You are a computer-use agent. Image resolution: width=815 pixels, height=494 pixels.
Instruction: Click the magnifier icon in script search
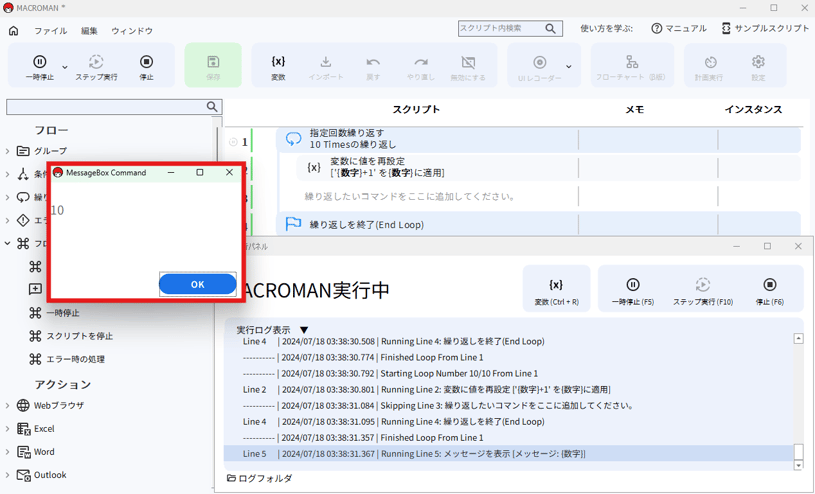coord(550,29)
